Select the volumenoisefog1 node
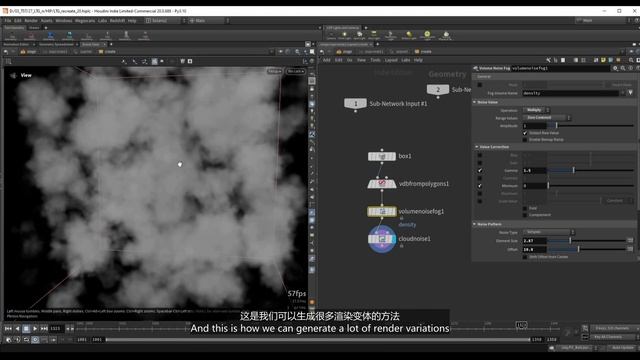 pyautogui.click(x=382, y=211)
